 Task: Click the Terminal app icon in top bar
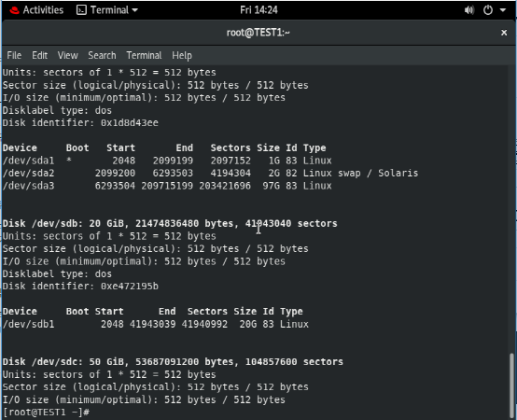[x=81, y=10]
